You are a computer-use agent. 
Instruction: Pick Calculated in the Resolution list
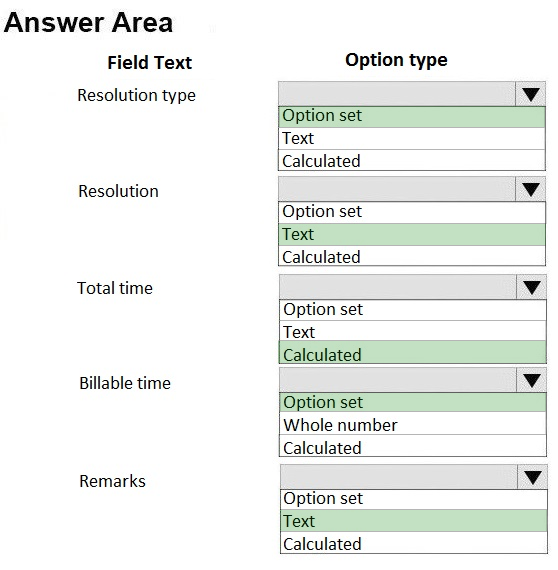(412, 256)
